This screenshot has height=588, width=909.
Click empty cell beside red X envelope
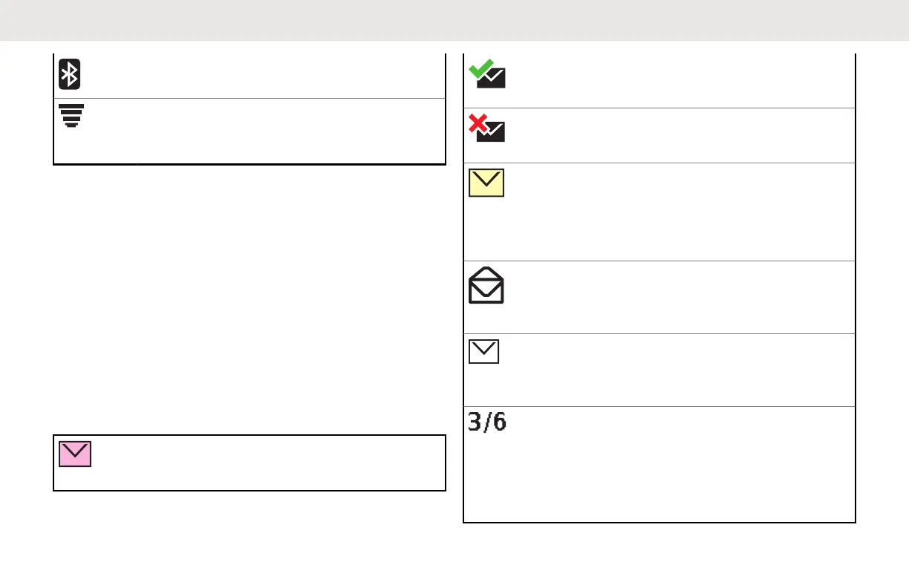pyautogui.click(x=676, y=135)
